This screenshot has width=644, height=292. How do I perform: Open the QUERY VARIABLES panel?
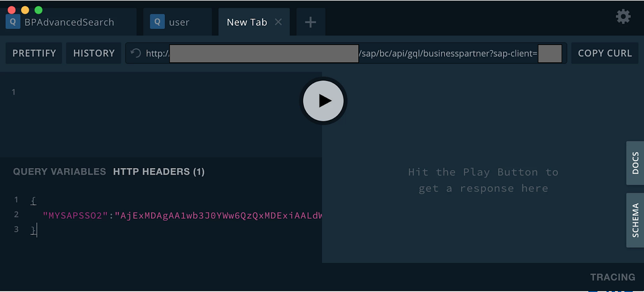(x=59, y=172)
